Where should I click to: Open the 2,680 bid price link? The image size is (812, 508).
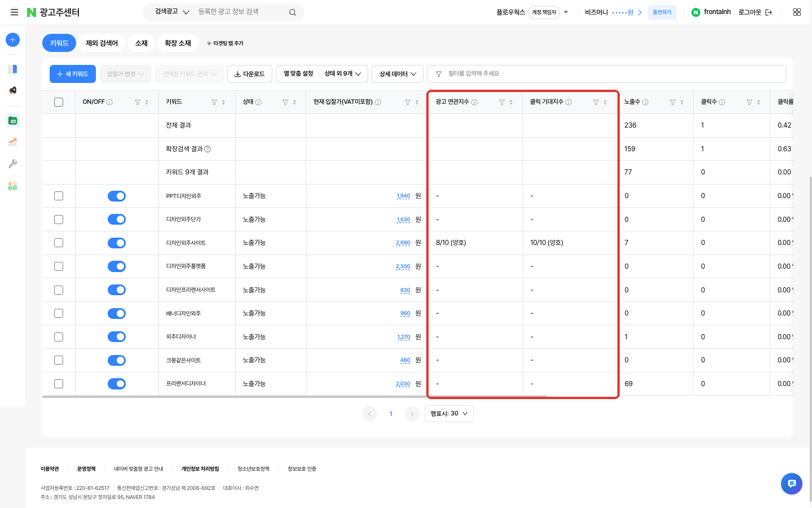click(403, 243)
